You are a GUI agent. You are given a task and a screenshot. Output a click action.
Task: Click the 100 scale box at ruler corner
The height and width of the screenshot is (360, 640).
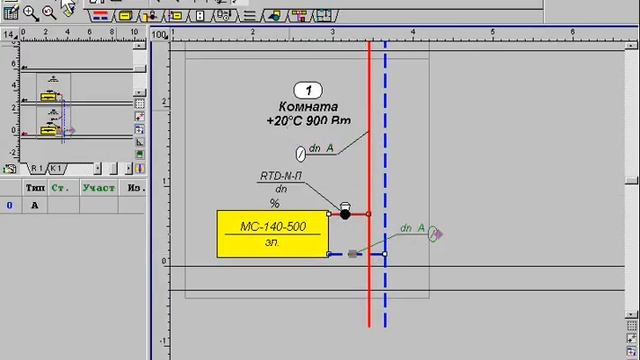[159, 35]
